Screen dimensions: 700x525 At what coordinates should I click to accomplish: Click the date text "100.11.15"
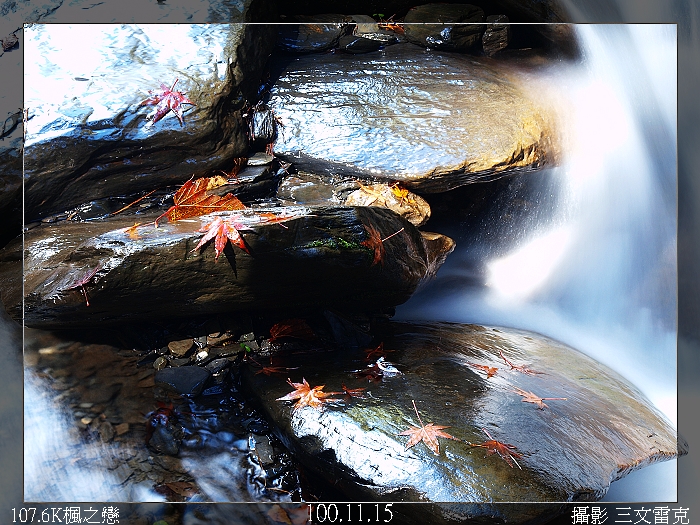click(x=350, y=513)
